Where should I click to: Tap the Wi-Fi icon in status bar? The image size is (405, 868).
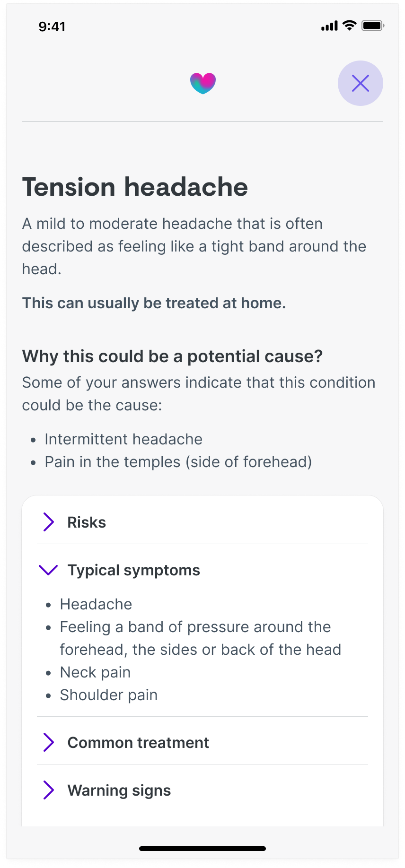click(350, 26)
